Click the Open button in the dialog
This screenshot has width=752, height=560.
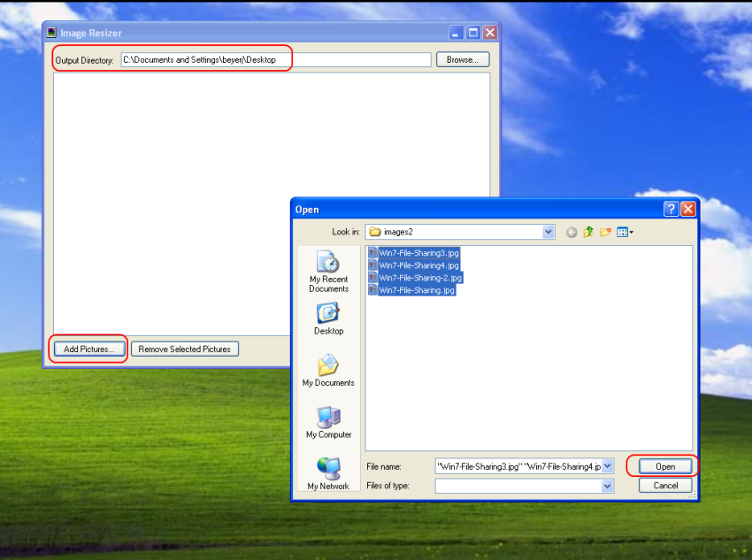(x=665, y=466)
